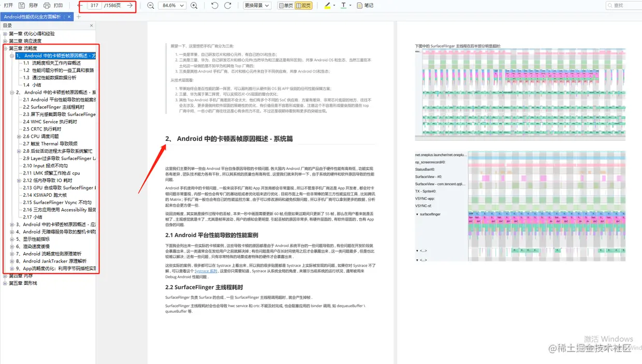The image size is (642, 364).
Task: Go to next page with right arrow
Action: click(x=129, y=5)
